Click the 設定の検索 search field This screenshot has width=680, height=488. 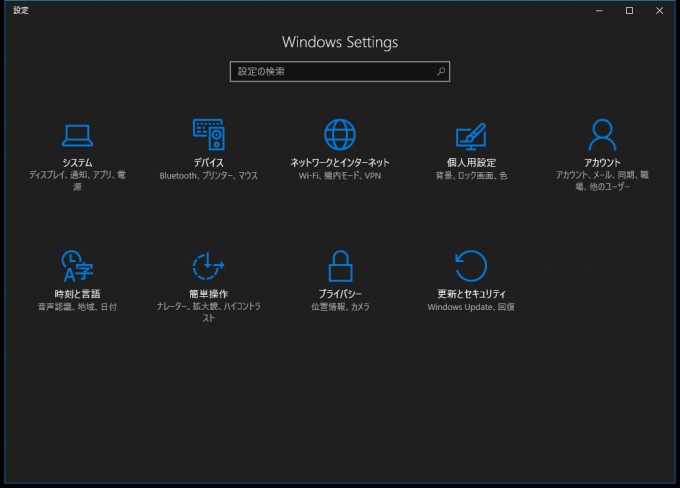tap(340, 72)
